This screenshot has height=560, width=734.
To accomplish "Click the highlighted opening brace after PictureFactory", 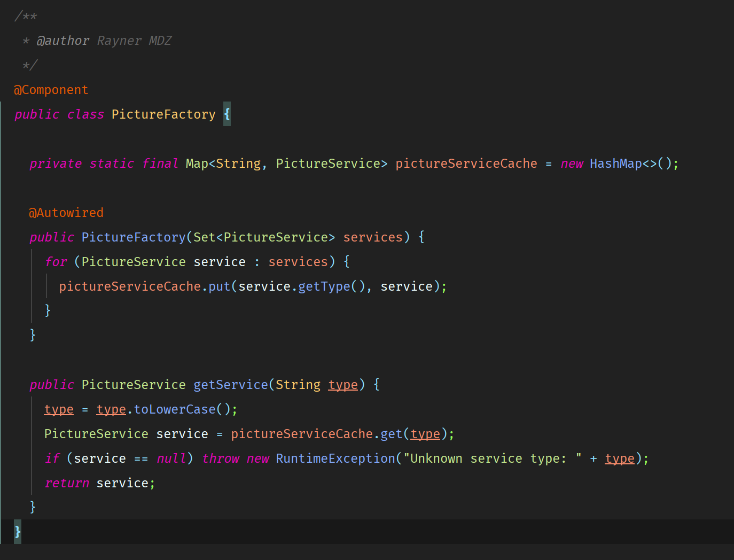I will click(x=227, y=114).
